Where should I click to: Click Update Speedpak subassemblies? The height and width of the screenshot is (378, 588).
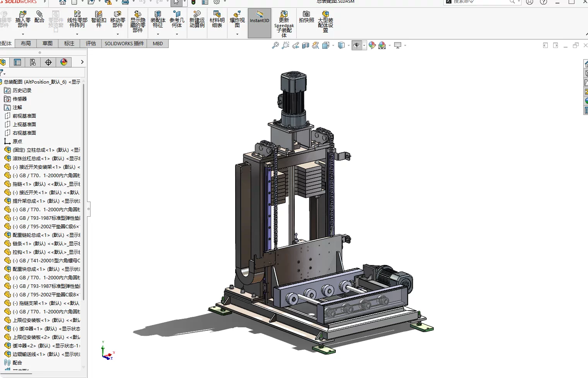click(284, 24)
